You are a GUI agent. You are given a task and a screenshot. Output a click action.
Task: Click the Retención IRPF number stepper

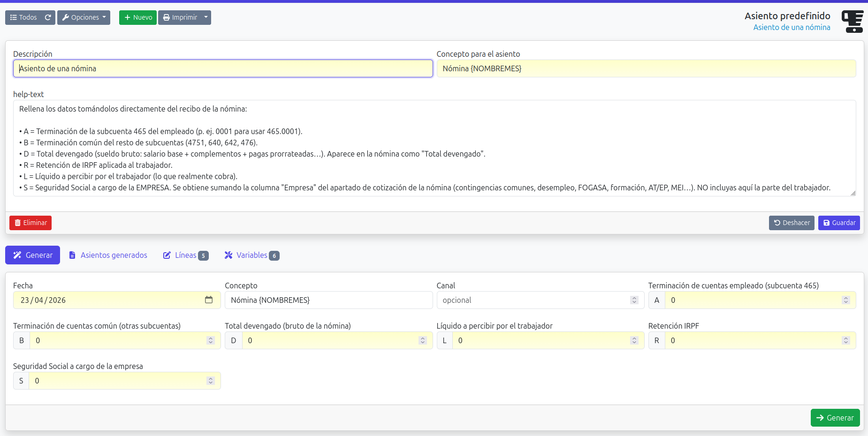tap(845, 340)
